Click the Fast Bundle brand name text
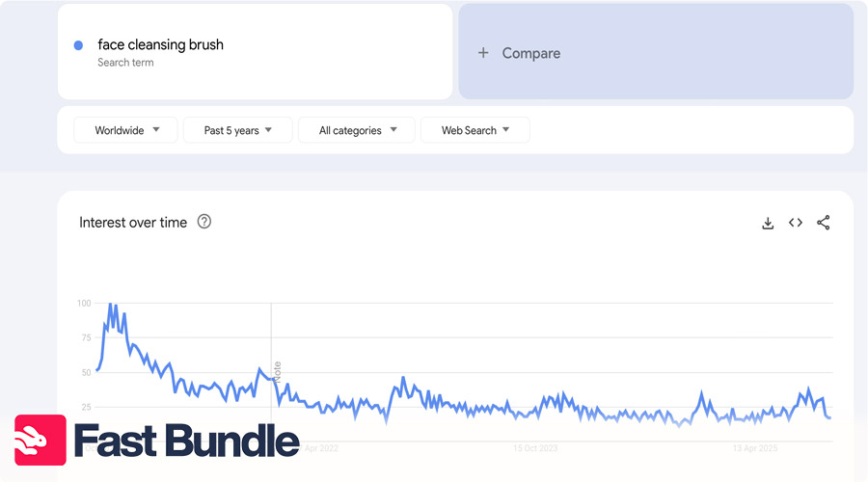 tap(186, 441)
